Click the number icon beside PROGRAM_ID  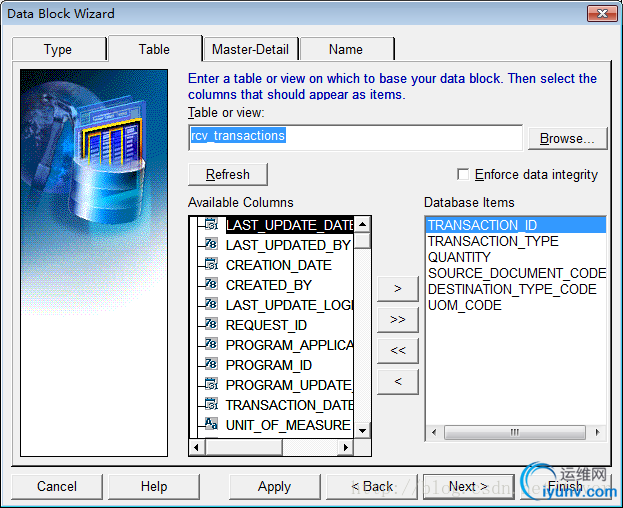point(211,364)
